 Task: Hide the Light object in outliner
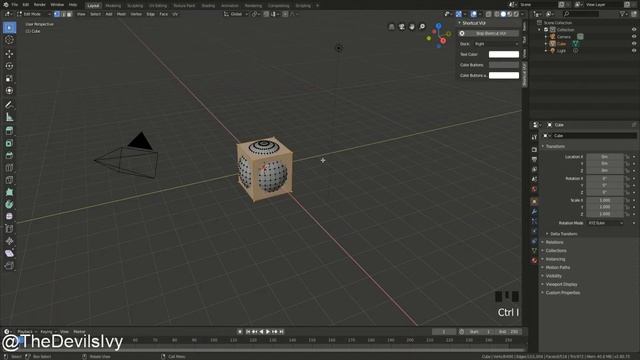[634, 51]
